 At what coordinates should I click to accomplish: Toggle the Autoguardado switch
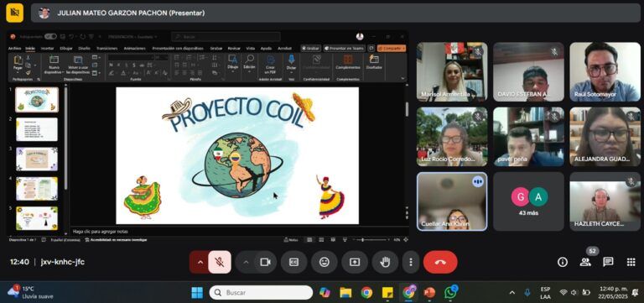click(x=50, y=37)
